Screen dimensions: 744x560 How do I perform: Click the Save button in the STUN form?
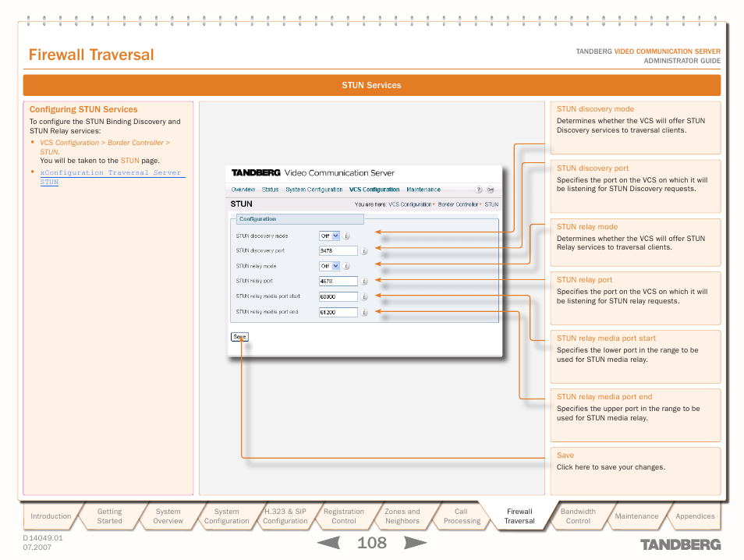pyautogui.click(x=239, y=336)
